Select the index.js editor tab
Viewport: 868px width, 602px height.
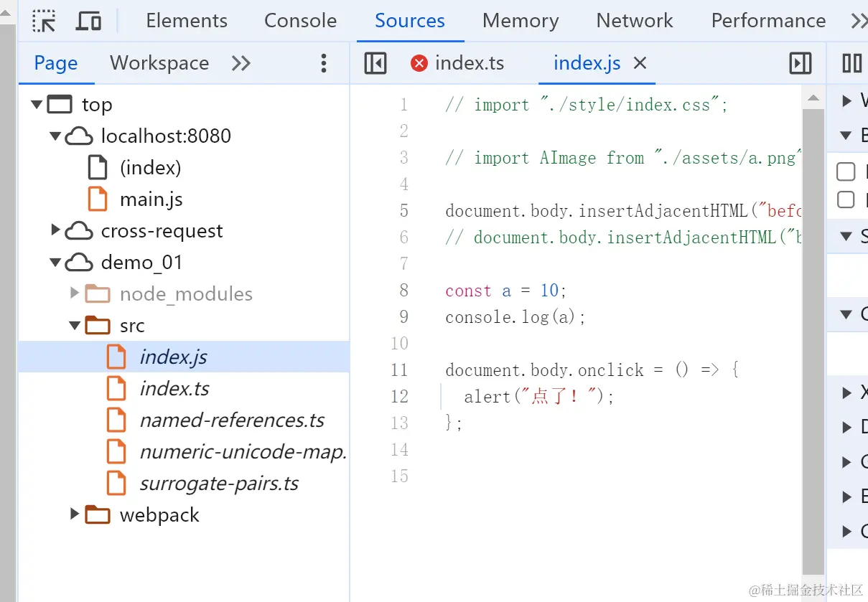(587, 63)
